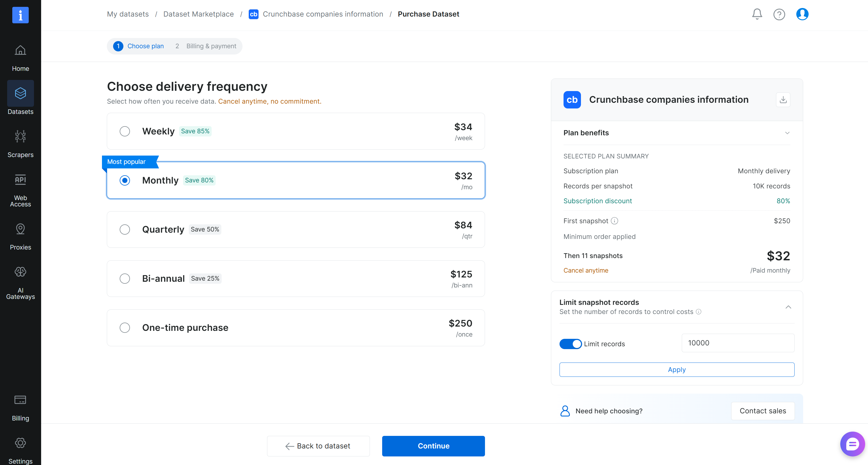Select the Bi-annual delivery plan
Viewport: 868px width, 465px height.
coord(296,279)
